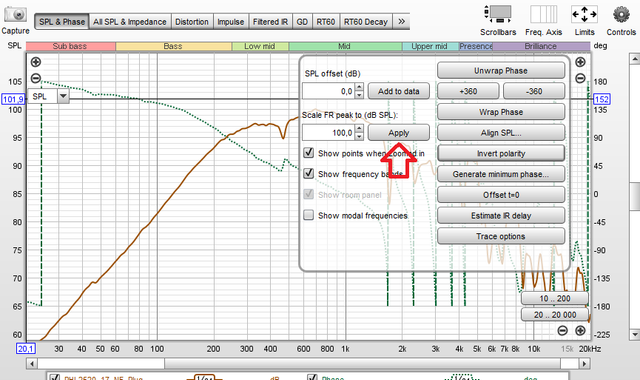This screenshot has height=380, width=640.
Task: Open the Align SPL... dialog
Action: click(501, 133)
